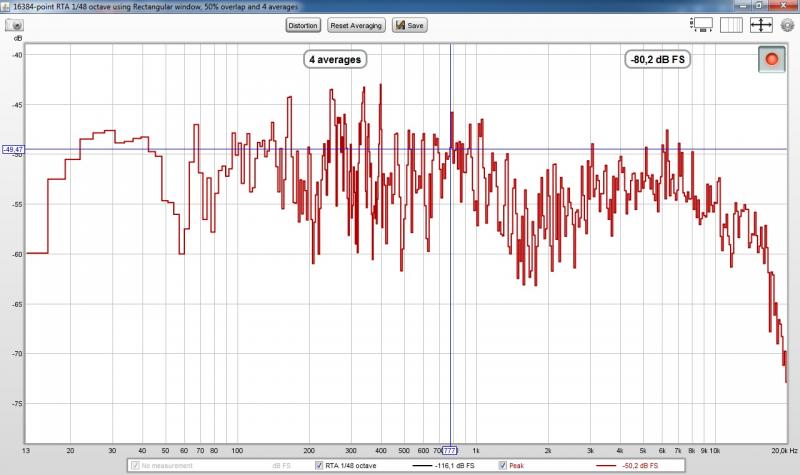The height and width of the screenshot is (475, 800).
Task: Click the 777 Hz cursor frequency marker
Action: point(450,450)
